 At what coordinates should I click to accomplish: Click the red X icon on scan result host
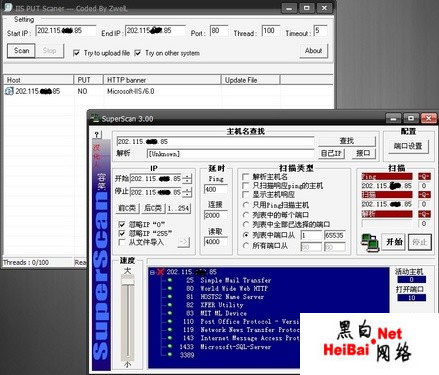pyautogui.click(x=160, y=272)
